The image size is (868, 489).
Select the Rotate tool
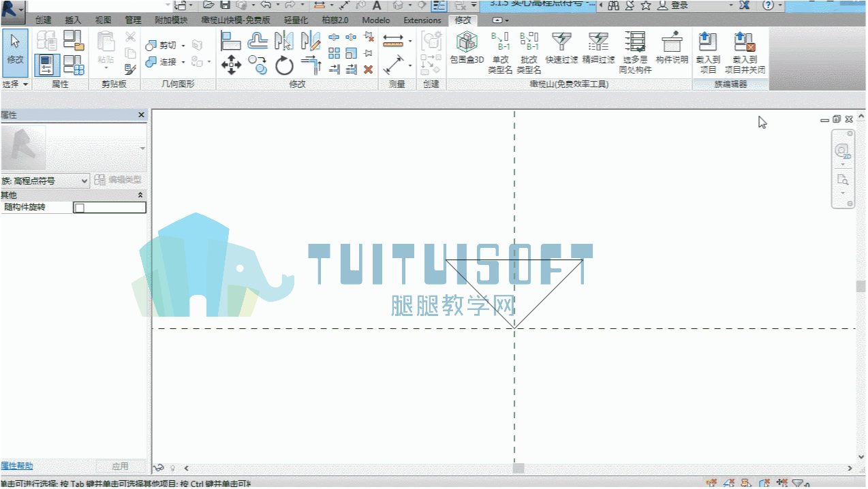pyautogui.click(x=284, y=65)
